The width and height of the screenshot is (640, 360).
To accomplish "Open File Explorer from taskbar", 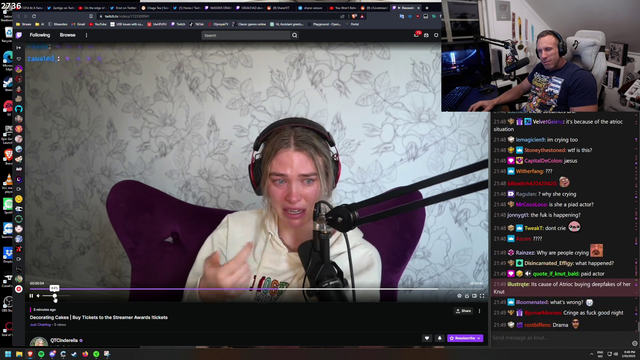I will (x=19, y=354).
